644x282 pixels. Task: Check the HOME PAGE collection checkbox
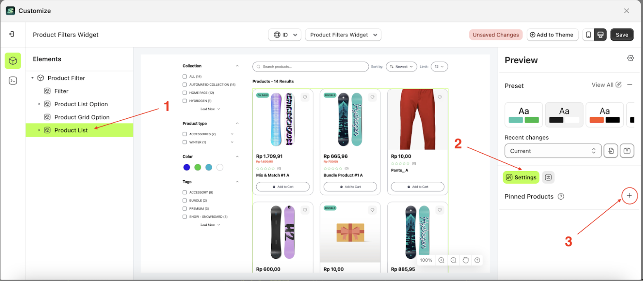pos(185,93)
